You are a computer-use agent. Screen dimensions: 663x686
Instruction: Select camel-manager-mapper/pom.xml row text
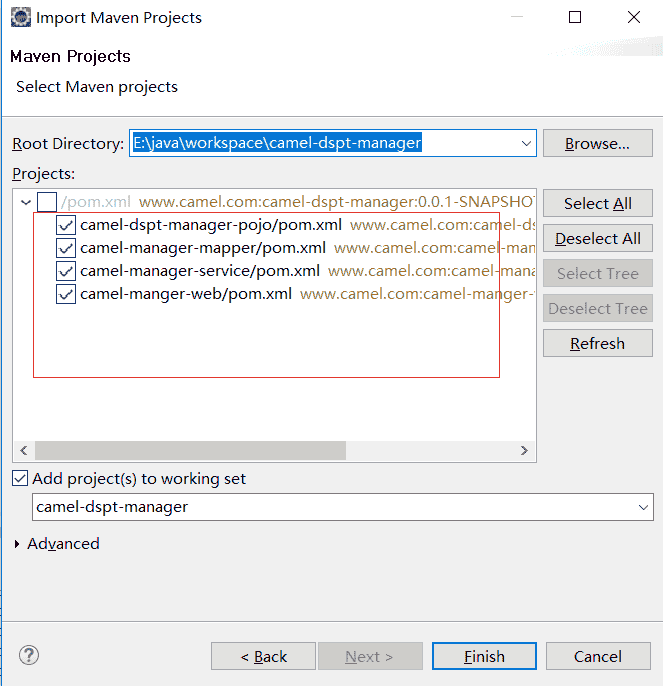tap(203, 248)
